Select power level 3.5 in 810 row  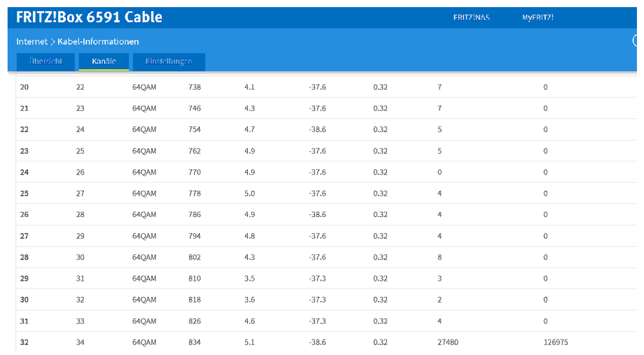tap(250, 279)
